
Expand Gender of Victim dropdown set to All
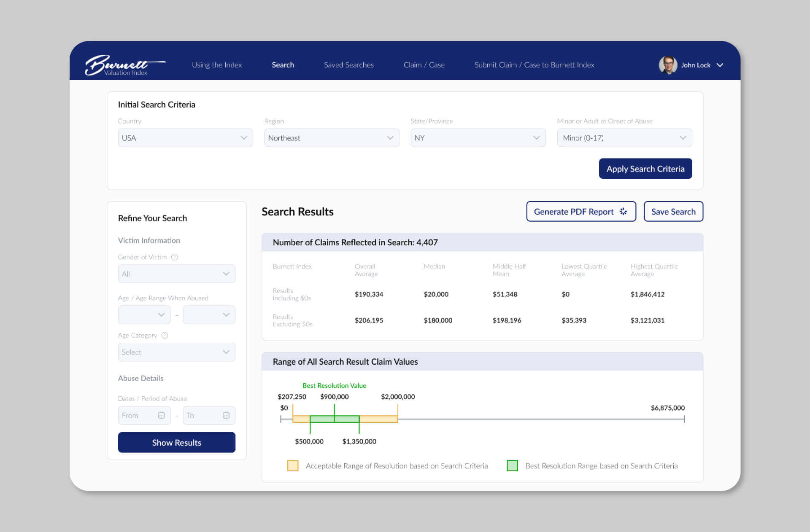176,274
